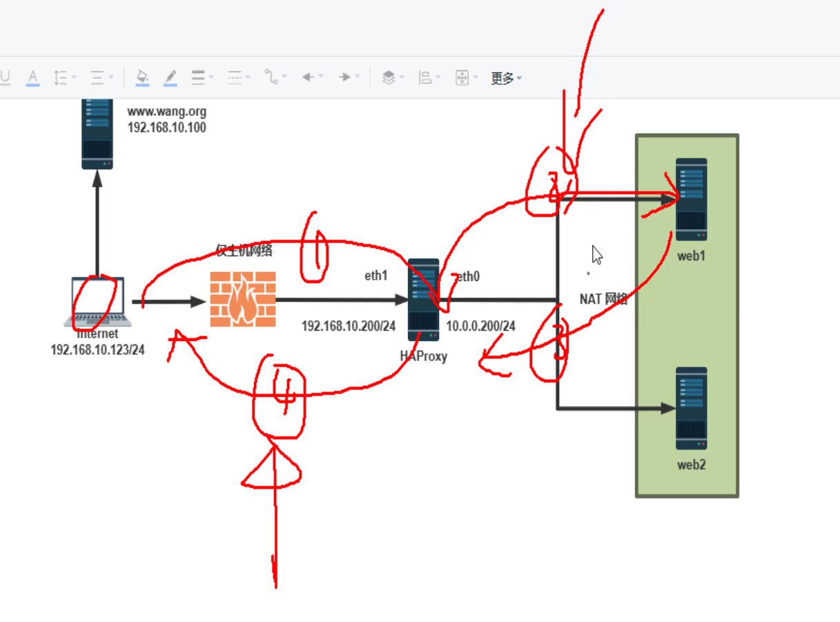840x622 pixels.
Task: Open the 更多 menu
Action: pos(506,78)
